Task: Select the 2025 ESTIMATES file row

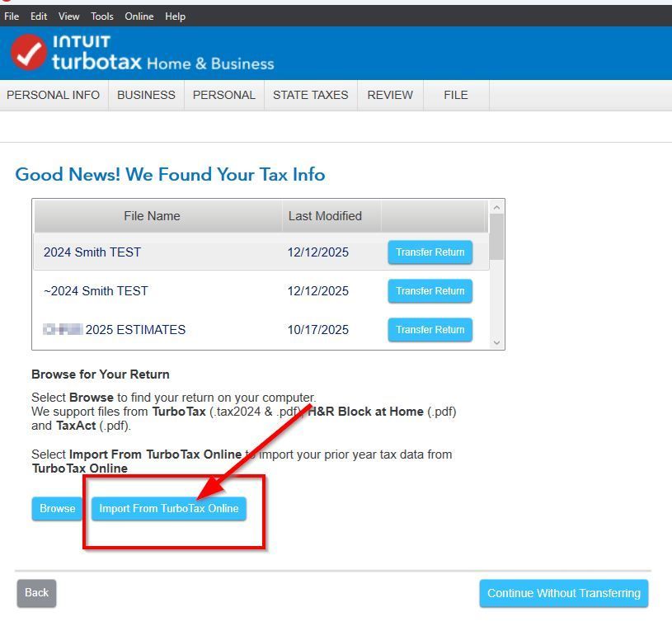Action: pos(261,330)
